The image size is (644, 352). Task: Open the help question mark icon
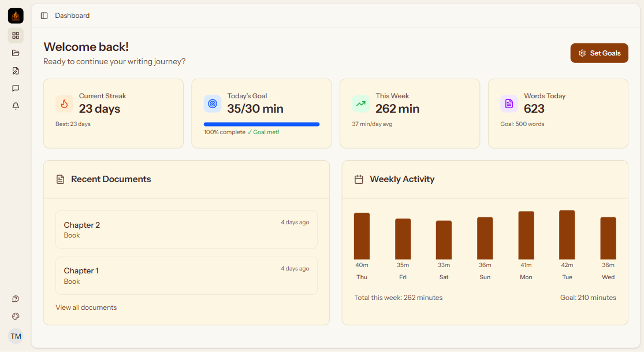(x=16, y=299)
